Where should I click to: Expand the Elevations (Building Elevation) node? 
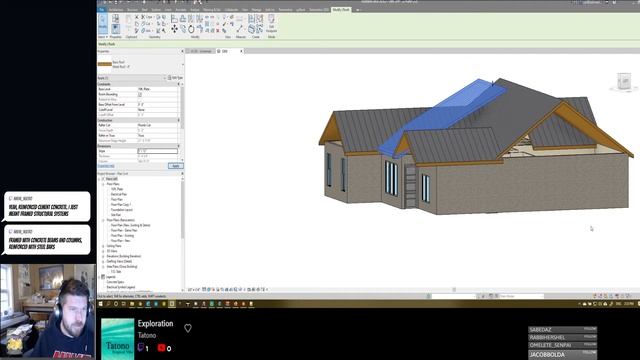click(x=103, y=256)
